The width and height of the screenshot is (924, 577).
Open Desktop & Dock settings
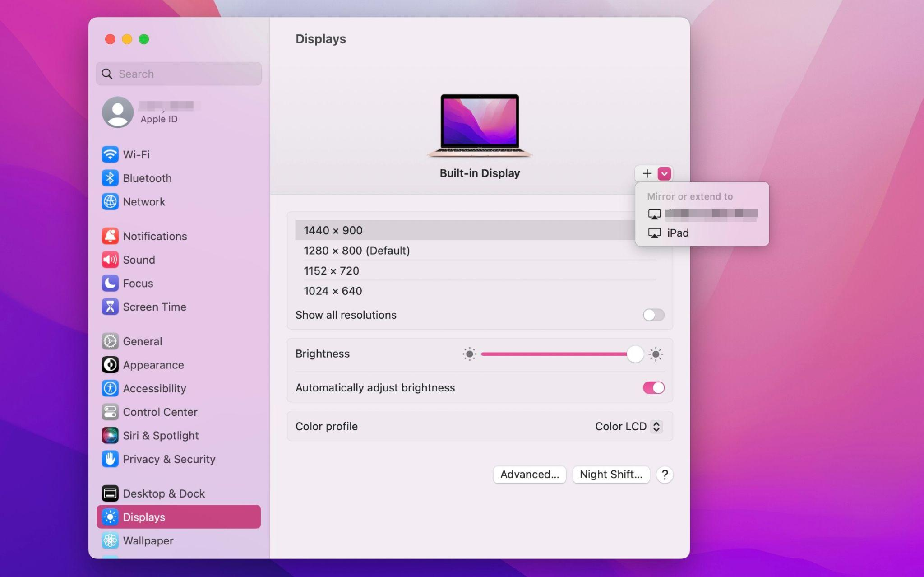pos(179,493)
